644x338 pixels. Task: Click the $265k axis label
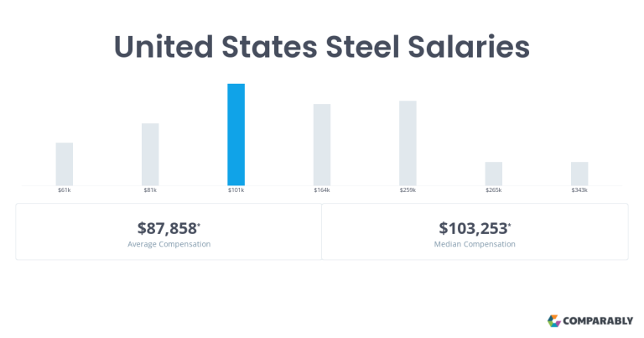click(494, 190)
